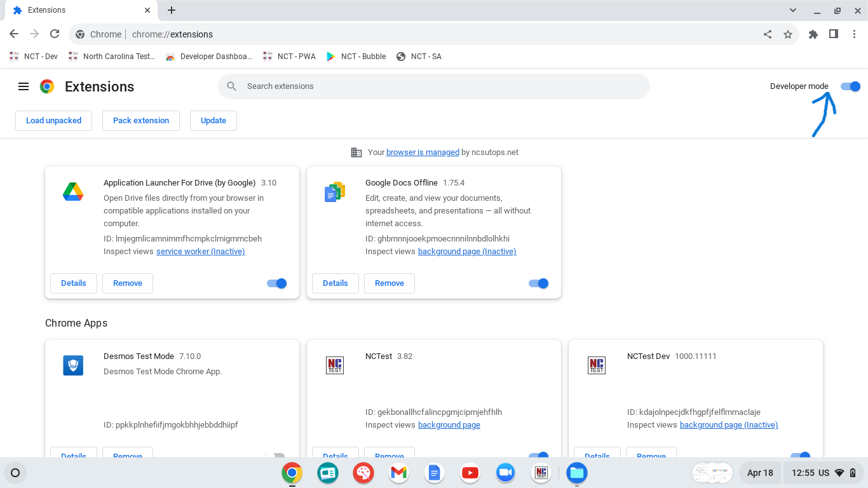
Task: Click the Update button
Action: click(214, 121)
